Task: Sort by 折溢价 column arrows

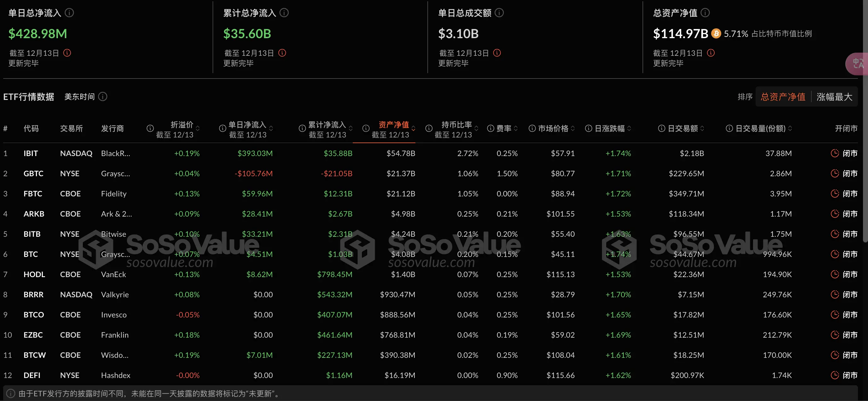Action: coord(198,129)
